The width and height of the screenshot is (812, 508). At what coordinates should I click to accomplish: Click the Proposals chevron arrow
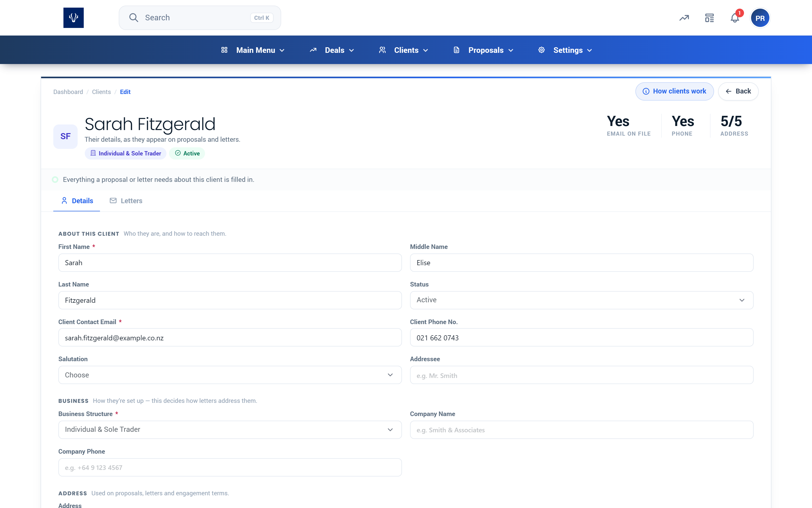(x=511, y=50)
